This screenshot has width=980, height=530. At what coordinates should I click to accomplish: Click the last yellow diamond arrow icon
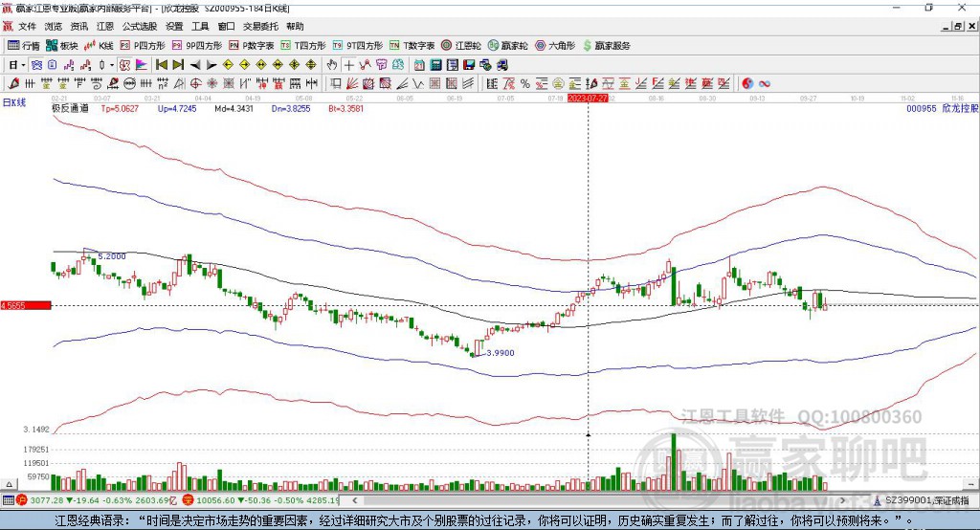click(311, 65)
